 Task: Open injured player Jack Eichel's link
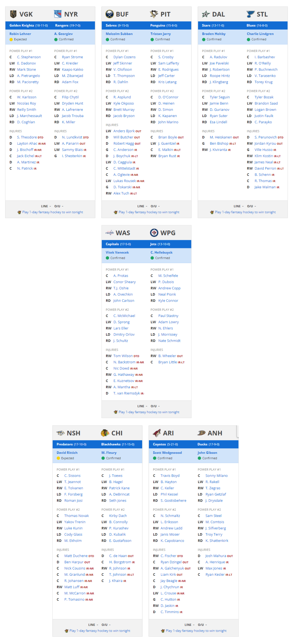[x=26, y=156]
